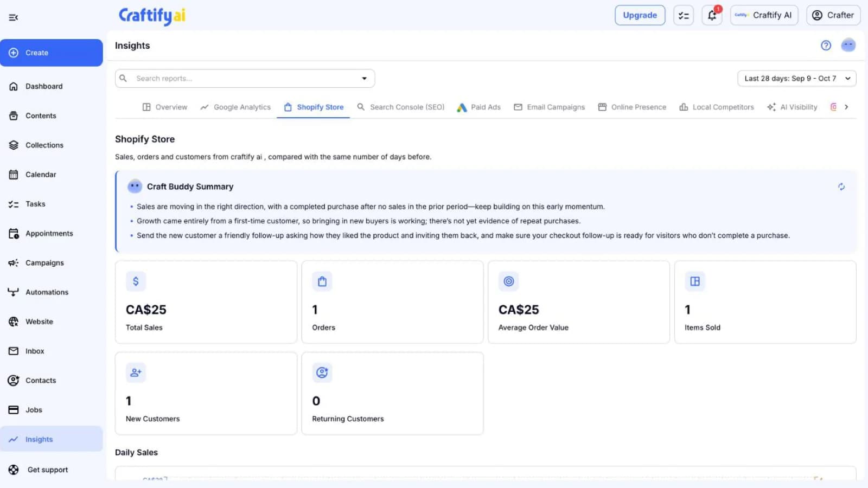Open the Crafter account menu
This screenshot has width=868, height=488.
pyautogui.click(x=833, y=15)
